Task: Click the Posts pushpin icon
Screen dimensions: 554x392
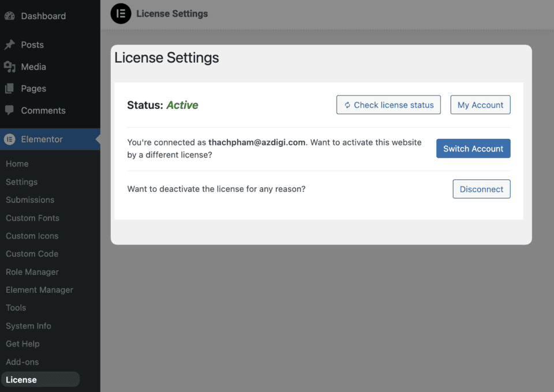Action: tap(9, 45)
